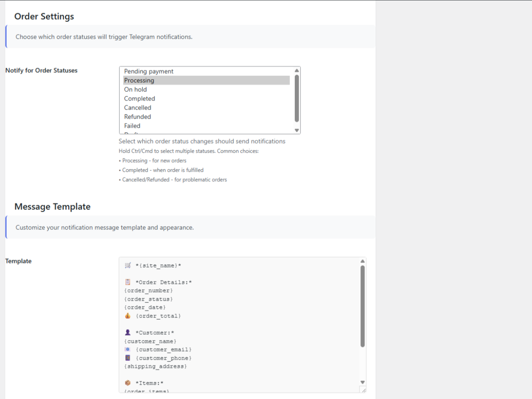This screenshot has width=532, height=399.
Task: Click the {order_number} placeholder in the template
Action: (x=149, y=291)
